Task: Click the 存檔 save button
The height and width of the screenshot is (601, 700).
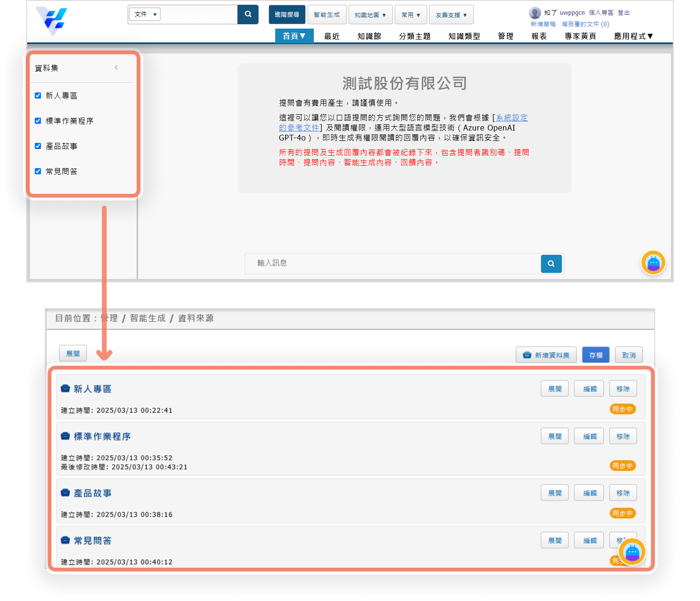Action: [595, 355]
